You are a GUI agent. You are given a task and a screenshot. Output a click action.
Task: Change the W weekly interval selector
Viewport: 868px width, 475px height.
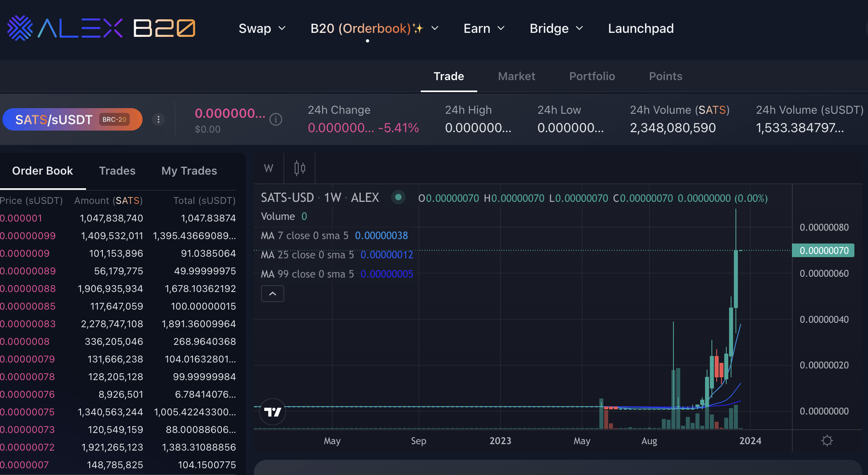(x=269, y=168)
